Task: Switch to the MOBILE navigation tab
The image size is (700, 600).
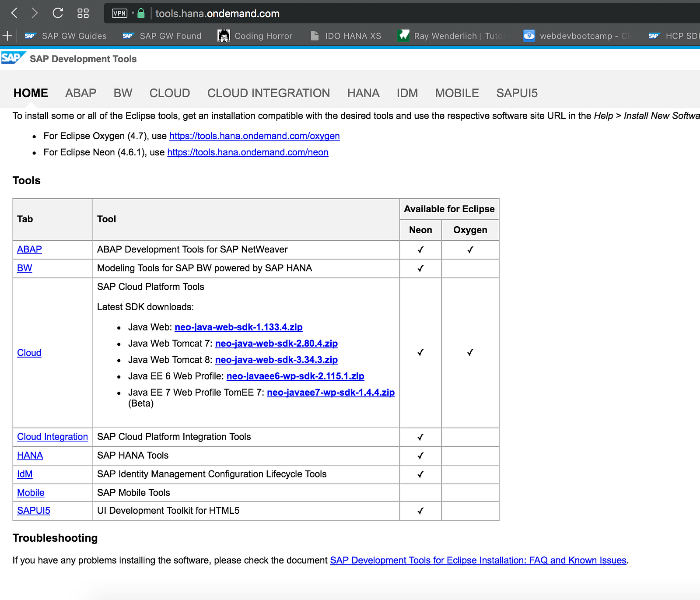Action: tap(457, 93)
